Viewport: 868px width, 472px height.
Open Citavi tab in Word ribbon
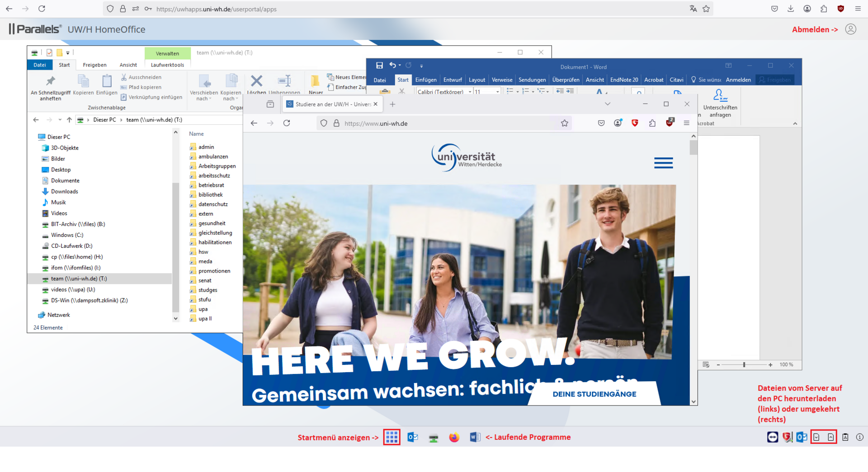[676, 80]
